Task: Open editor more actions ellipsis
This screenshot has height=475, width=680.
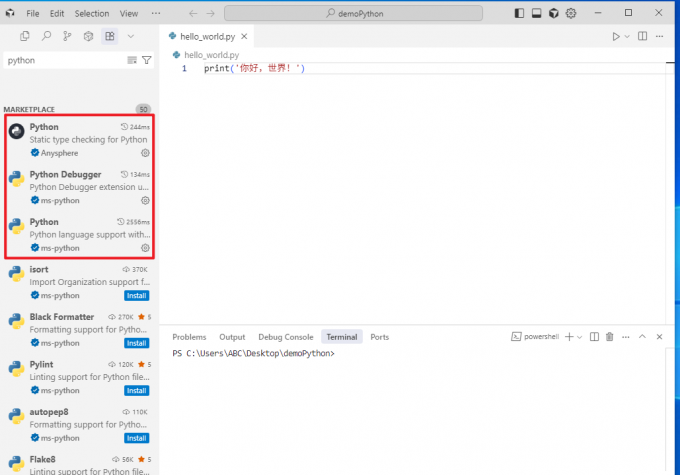Action: point(659,36)
